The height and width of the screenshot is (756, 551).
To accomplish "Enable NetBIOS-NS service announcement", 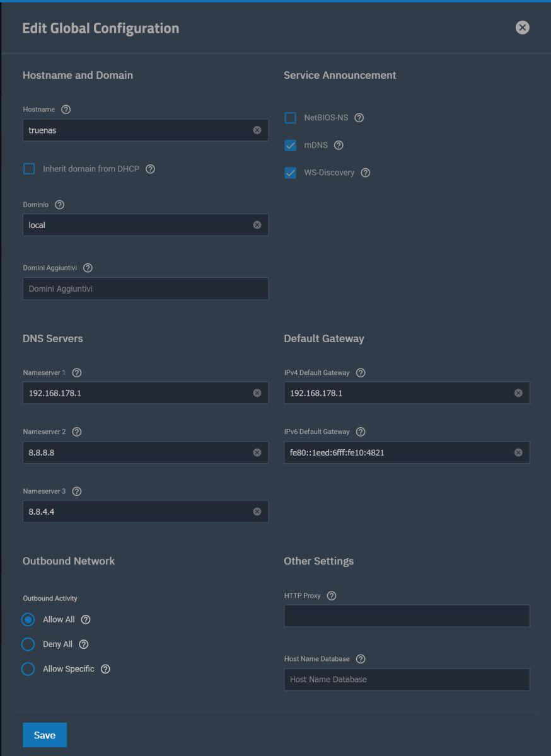I will coord(290,117).
